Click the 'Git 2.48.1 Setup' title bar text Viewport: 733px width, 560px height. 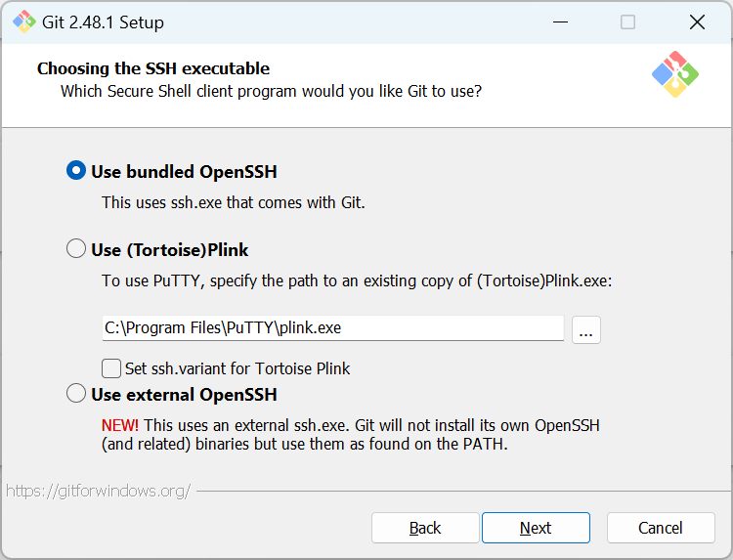pos(103,22)
